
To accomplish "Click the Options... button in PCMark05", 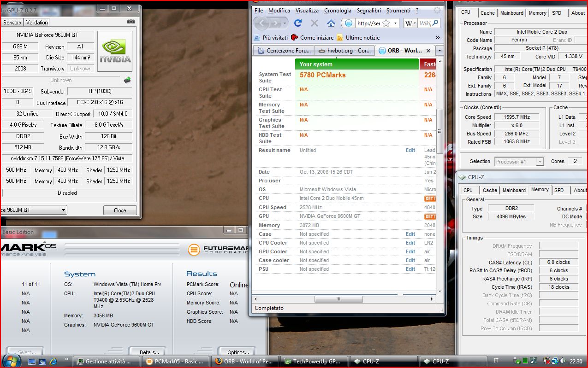I will (x=237, y=352).
